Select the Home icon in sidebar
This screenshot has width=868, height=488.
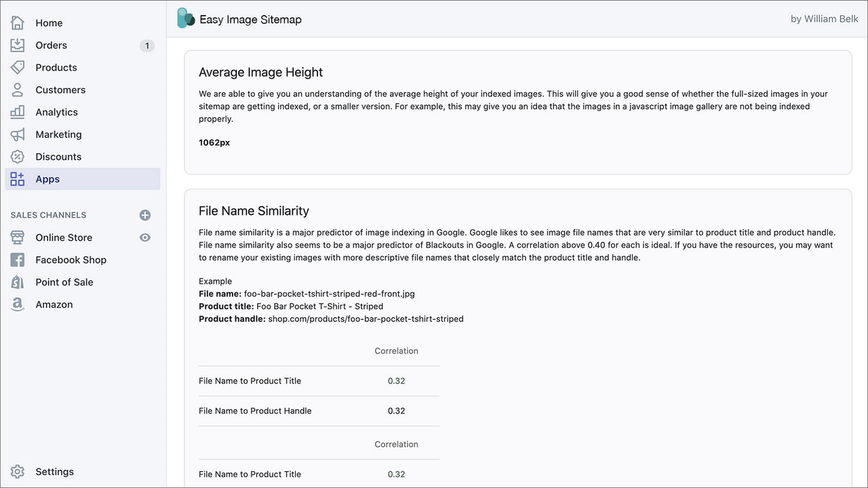pyautogui.click(x=17, y=22)
